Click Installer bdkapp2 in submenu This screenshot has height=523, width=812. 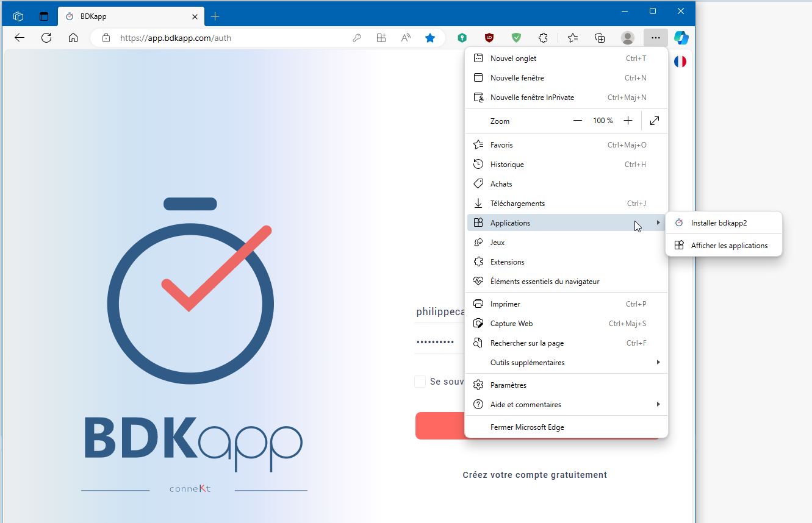tap(724, 223)
